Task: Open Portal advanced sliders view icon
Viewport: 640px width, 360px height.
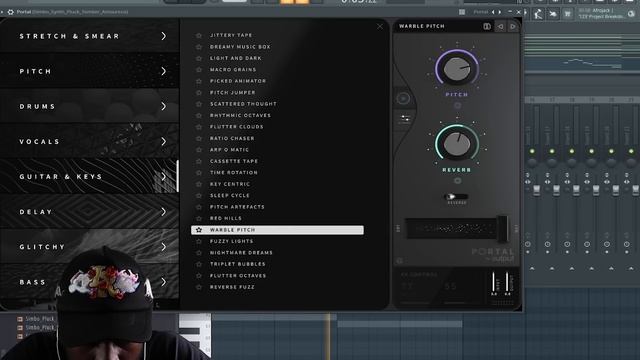Action: coord(405,119)
